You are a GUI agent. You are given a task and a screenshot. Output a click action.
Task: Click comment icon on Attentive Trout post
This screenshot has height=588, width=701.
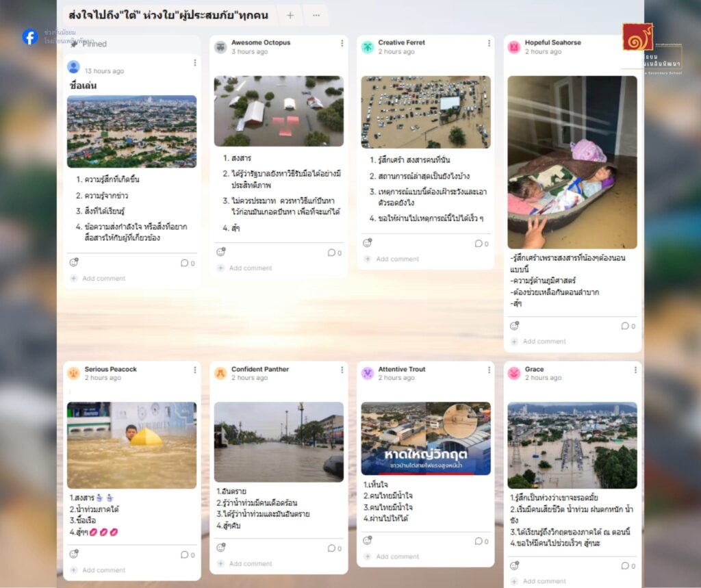(479, 541)
